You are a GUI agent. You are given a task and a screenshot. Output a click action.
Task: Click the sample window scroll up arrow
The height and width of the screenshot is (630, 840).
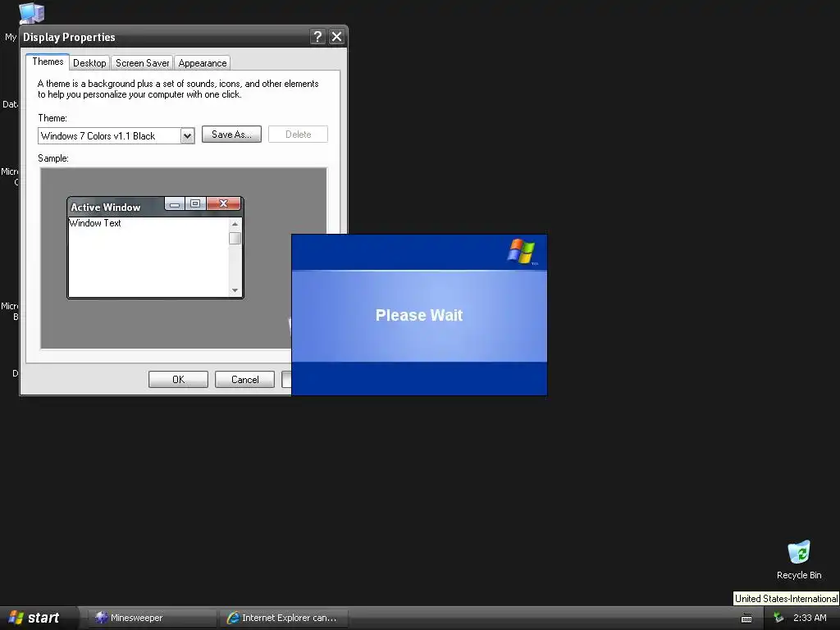(235, 224)
